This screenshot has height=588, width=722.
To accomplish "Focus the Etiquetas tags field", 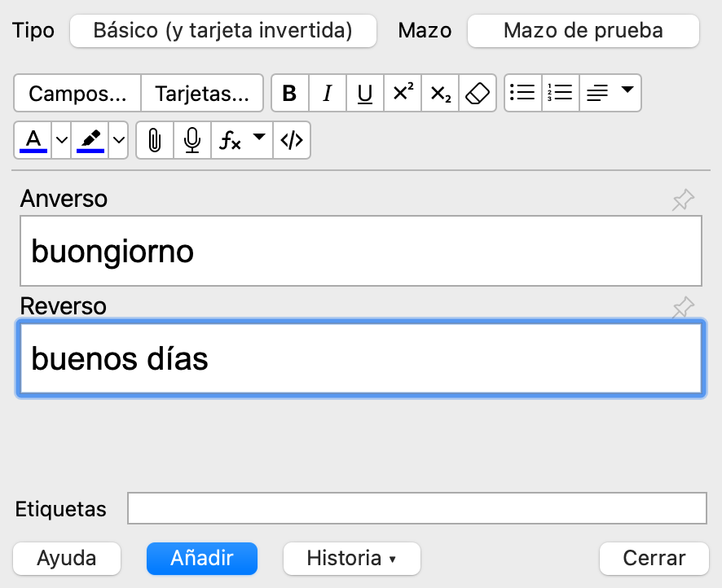I will click(x=417, y=508).
